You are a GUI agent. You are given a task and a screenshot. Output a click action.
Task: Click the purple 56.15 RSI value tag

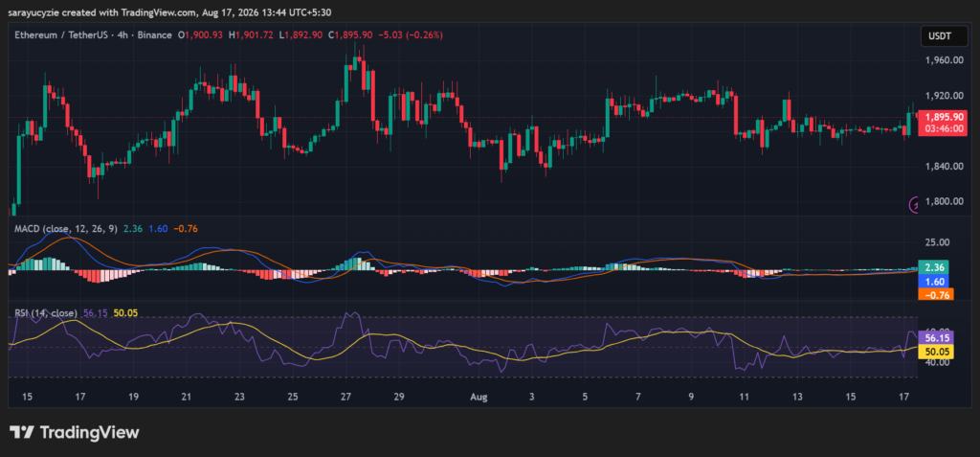tap(937, 338)
